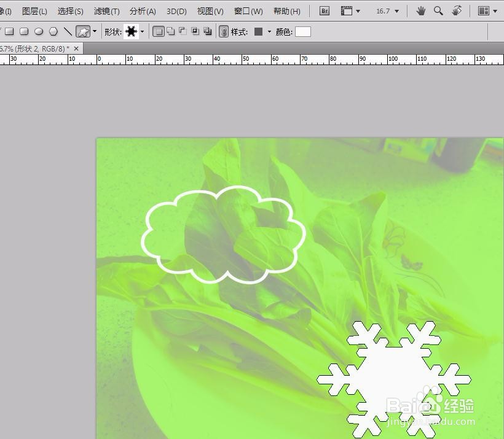Screen dimensions: 504x439
Task: Toggle the link layer style chain
Action: pos(224,31)
